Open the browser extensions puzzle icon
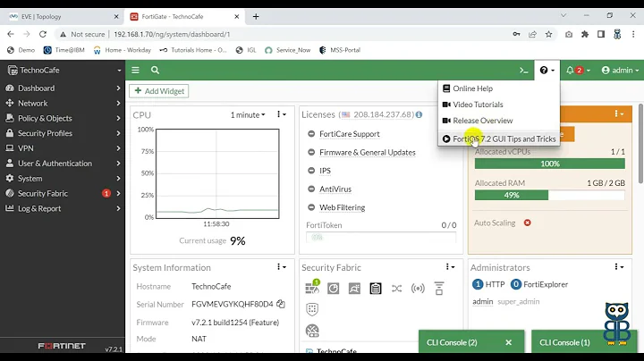 (585, 35)
